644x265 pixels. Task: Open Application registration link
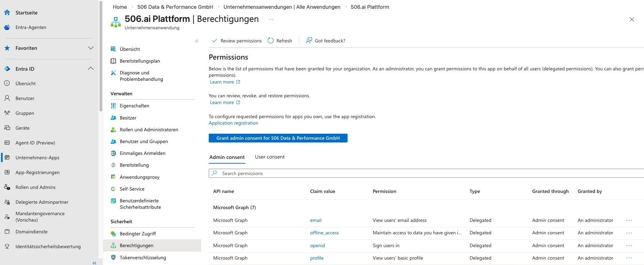[x=233, y=123]
